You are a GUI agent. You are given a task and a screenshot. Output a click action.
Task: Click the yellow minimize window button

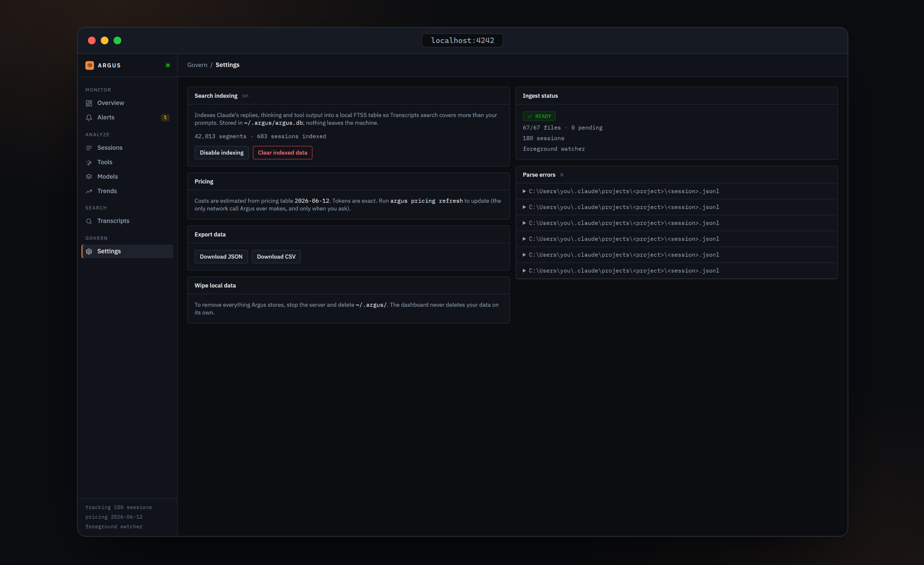click(105, 40)
